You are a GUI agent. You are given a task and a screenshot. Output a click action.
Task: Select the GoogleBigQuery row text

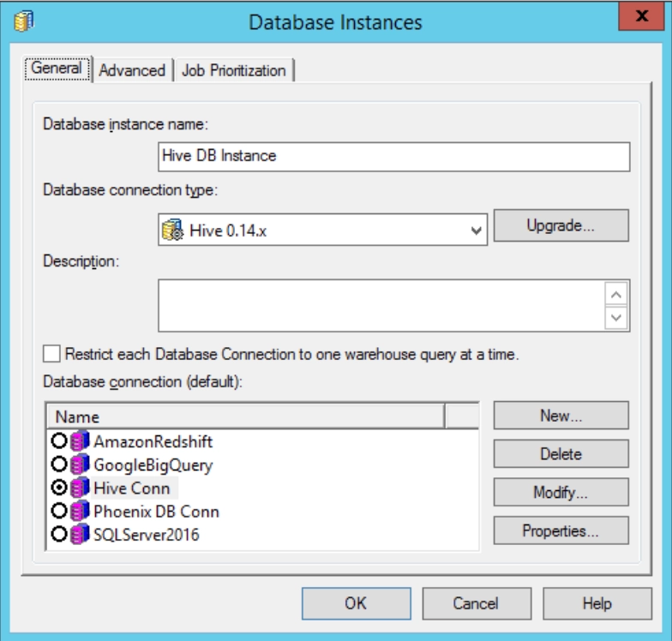[153, 465]
